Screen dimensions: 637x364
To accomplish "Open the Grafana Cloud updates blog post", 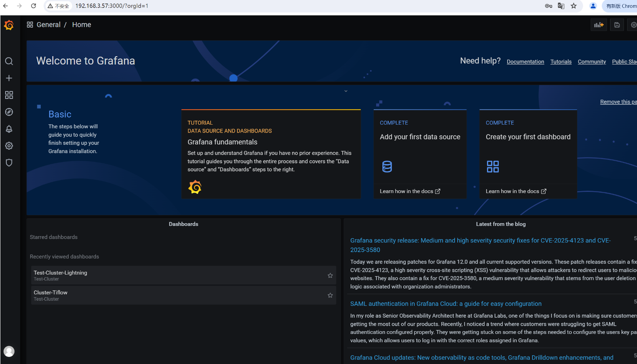I will point(482,358).
